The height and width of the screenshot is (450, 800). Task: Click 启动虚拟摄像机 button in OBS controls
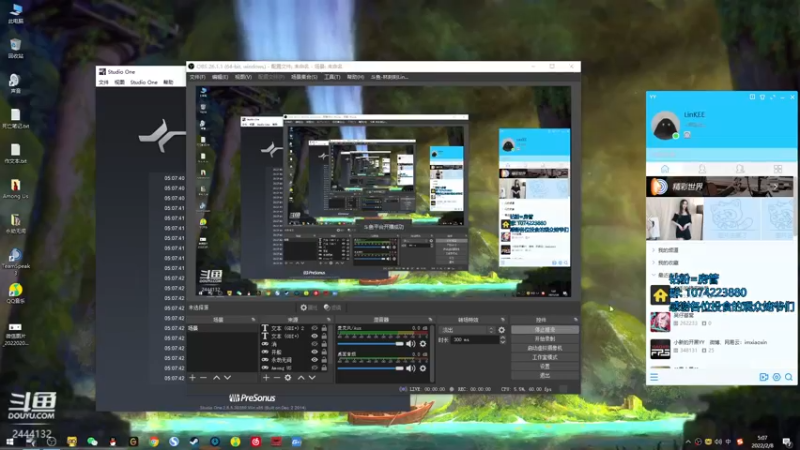point(545,348)
